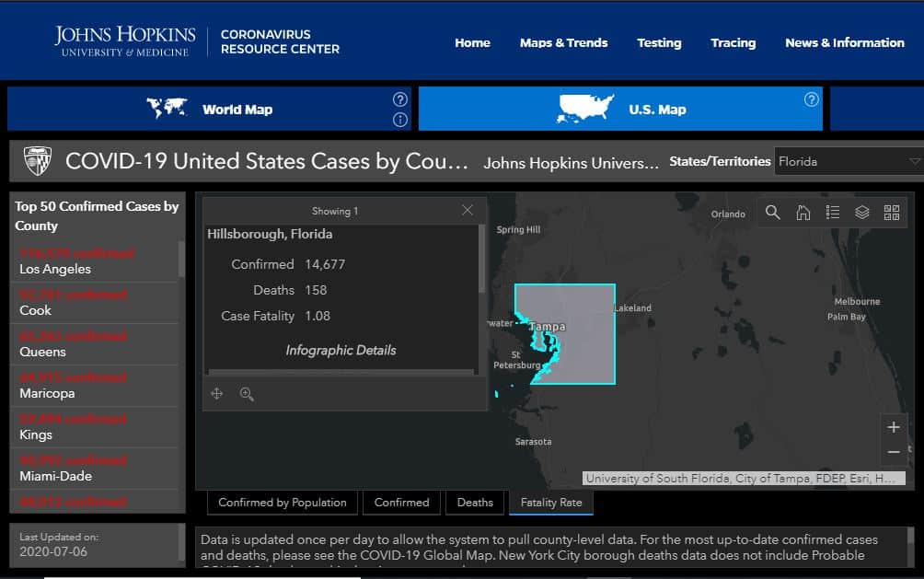The width and height of the screenshot is (924, 579).
Task: Select Queens in the county list
Action: [94, 343]
